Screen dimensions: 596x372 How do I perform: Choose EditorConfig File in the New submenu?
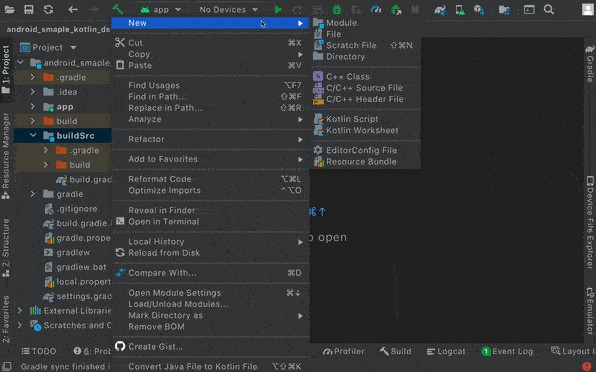click(365, 150)
